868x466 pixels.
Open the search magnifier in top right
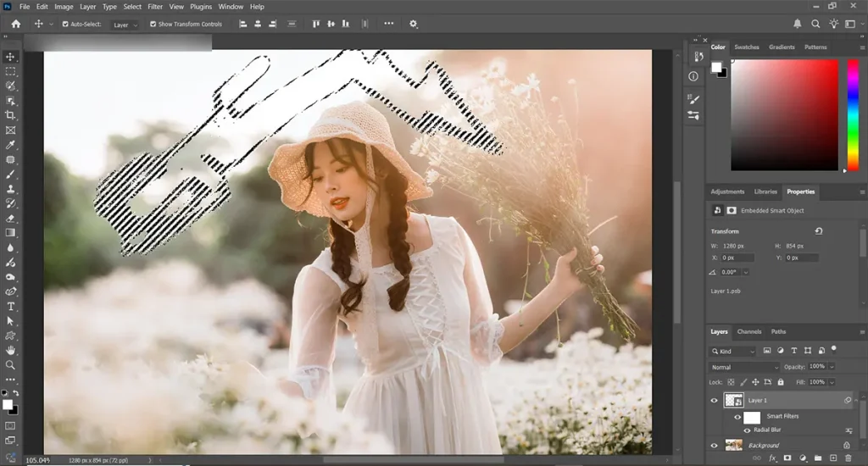tap(815, 24)
